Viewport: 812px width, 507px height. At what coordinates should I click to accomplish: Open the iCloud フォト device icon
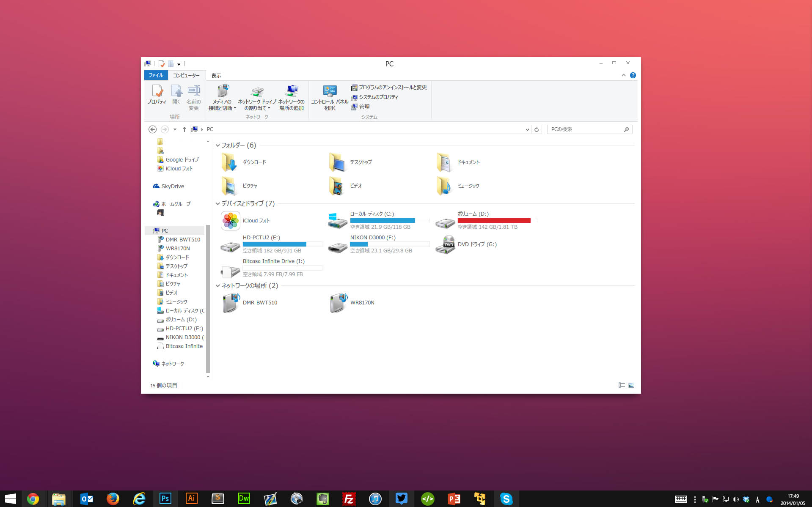pos(231,221)
